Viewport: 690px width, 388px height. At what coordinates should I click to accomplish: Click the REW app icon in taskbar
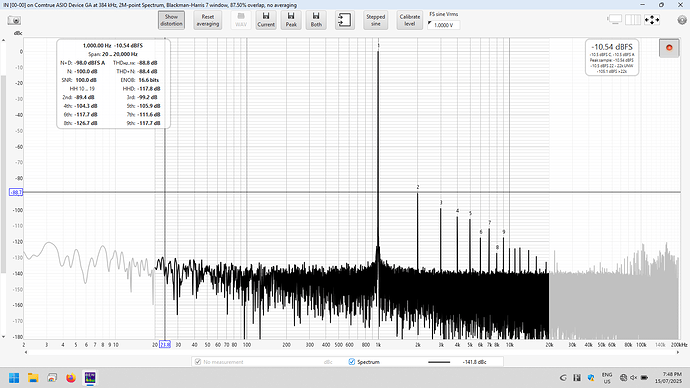[90, 377]
